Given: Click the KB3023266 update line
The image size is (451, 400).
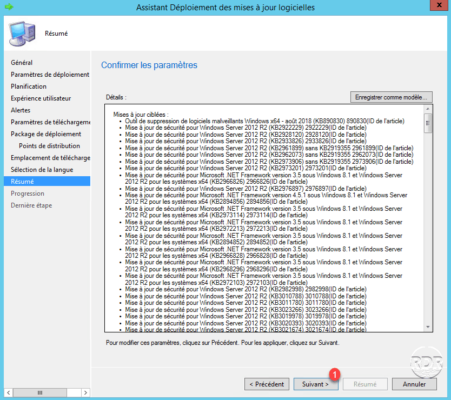Looking at the screenshot, I should click(x=246, y=309).
